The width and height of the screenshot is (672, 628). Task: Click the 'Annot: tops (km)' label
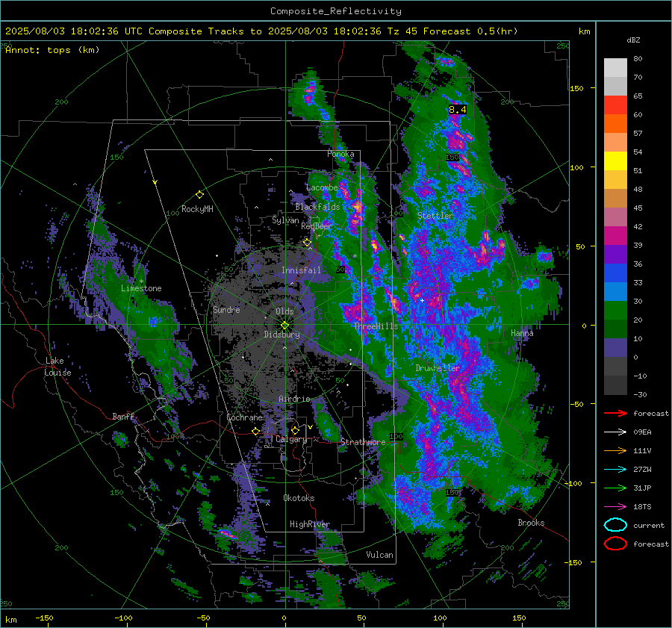pyautogui.click(x=52, y=50)
